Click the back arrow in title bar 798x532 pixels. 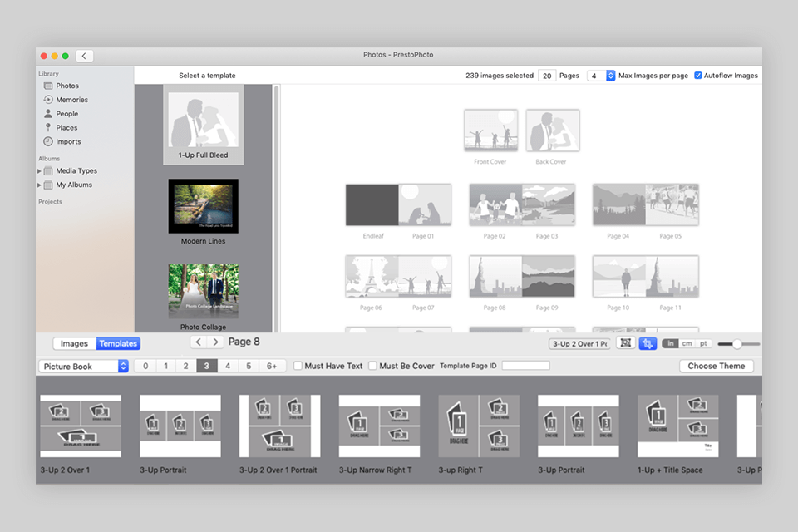point(84,56)
